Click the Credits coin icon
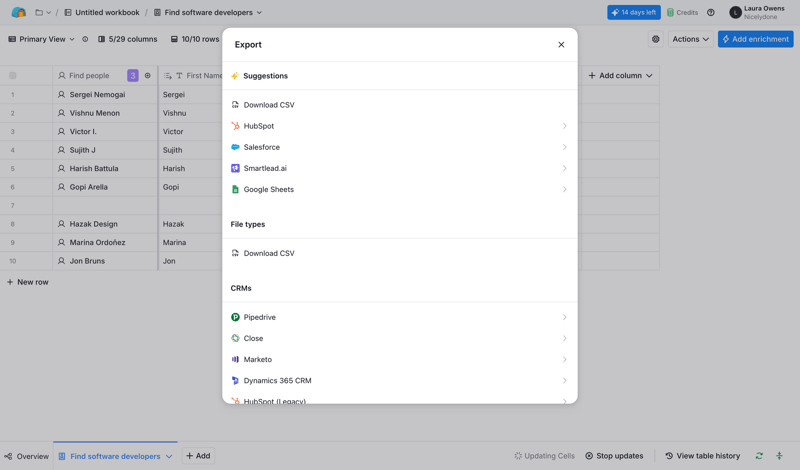Viewport: 800px width, 470px height. [670, 12]
